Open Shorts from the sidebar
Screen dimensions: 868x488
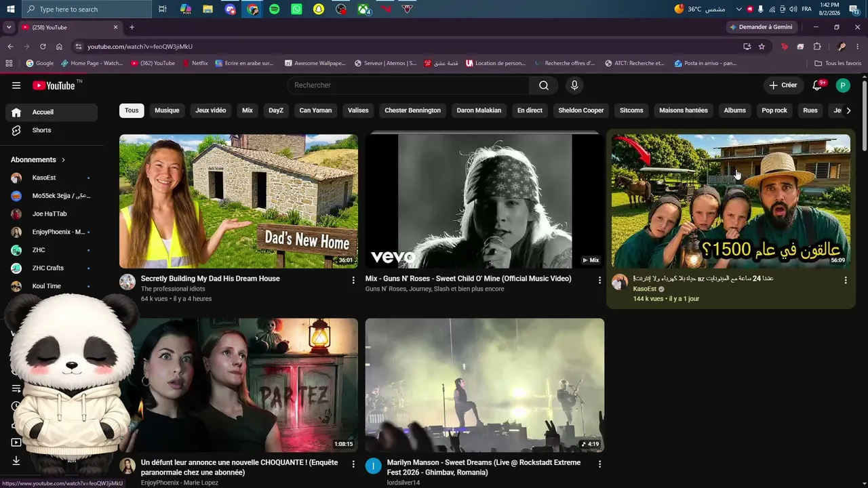(52, 130)
